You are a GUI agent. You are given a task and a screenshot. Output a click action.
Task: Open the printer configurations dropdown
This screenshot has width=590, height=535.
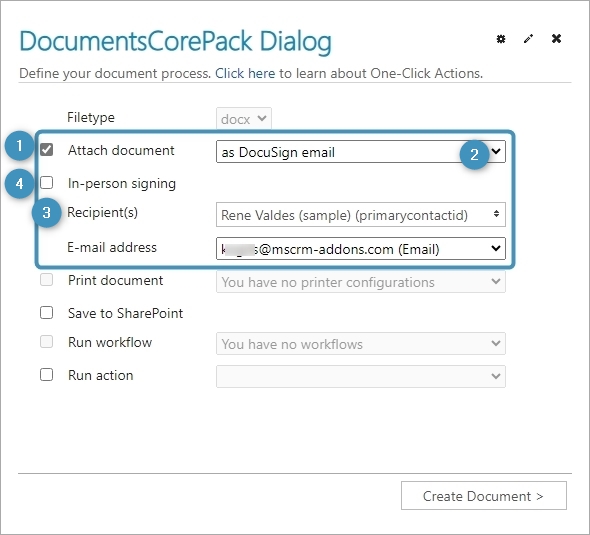click(x=360, y=282)
